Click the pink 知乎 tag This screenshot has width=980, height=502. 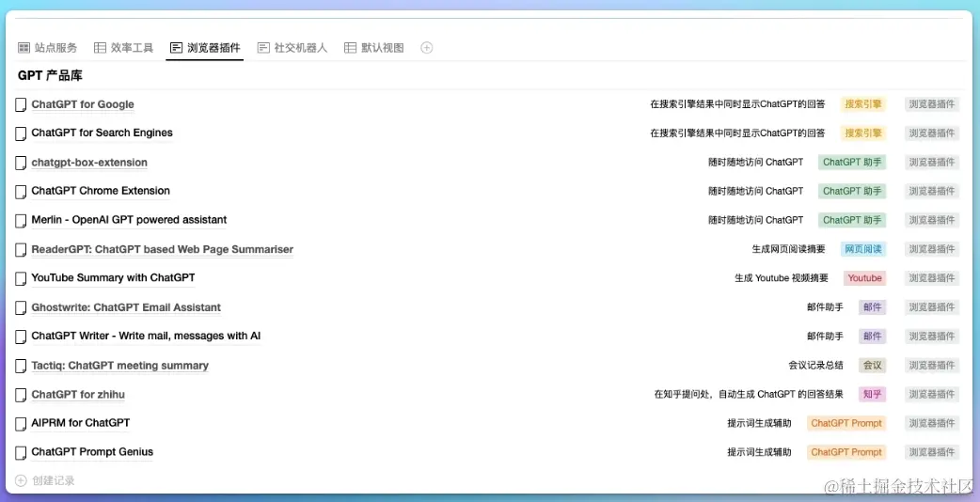tap(873, 395)
